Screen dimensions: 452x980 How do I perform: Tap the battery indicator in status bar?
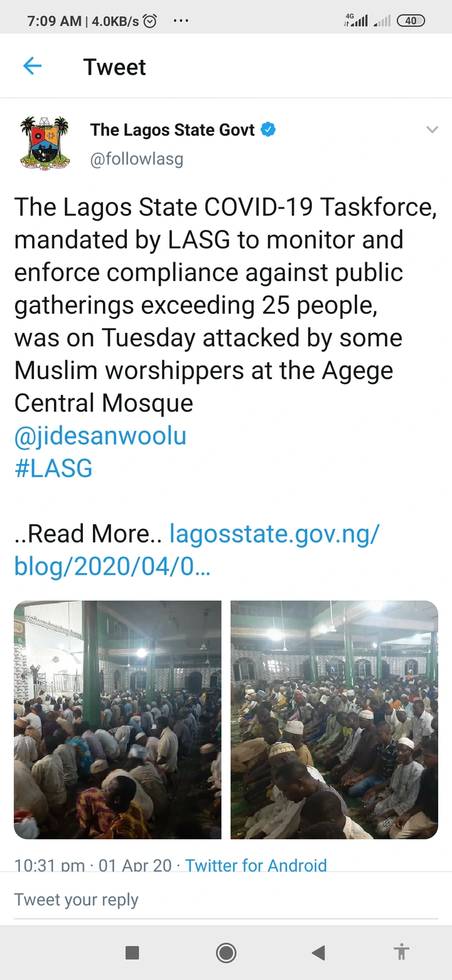(411, 21)
